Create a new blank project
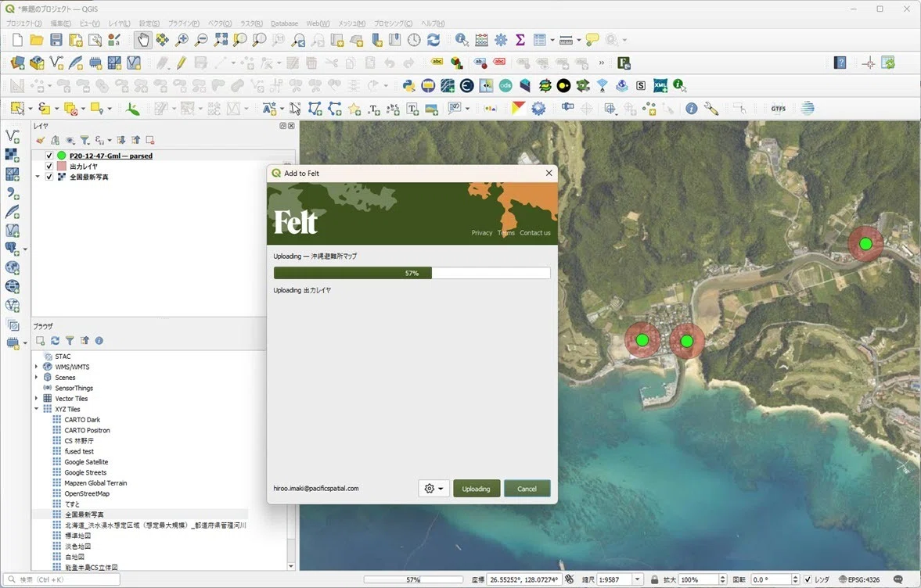The height and width of the screenshot is (588, 921). point(18,40)
